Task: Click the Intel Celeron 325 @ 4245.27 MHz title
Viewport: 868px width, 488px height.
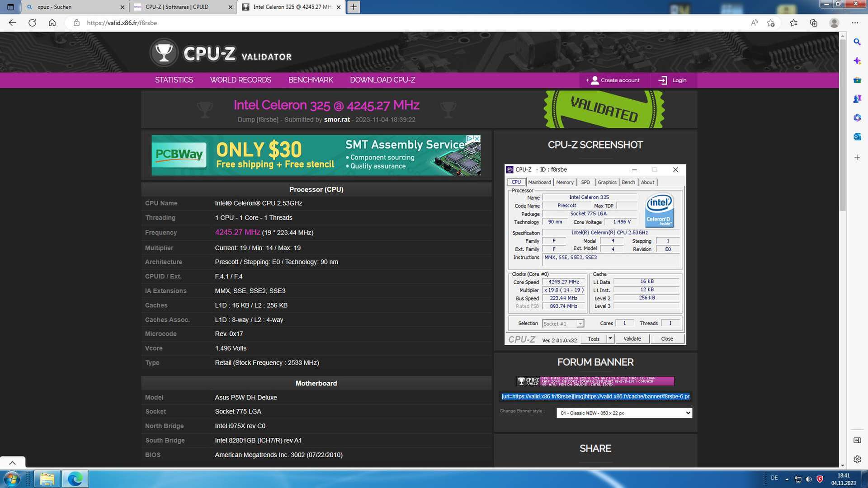Action: [x=326, y=105]
